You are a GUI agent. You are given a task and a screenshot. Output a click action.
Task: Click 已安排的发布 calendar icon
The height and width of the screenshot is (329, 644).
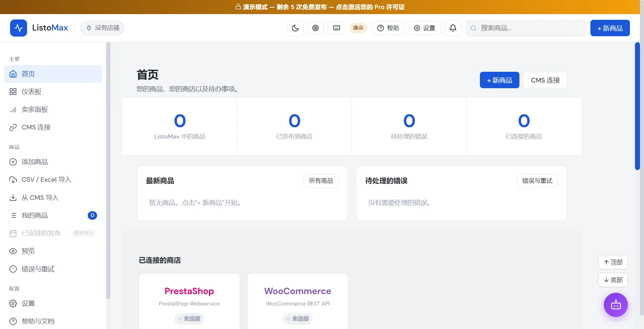click(13, 233)
